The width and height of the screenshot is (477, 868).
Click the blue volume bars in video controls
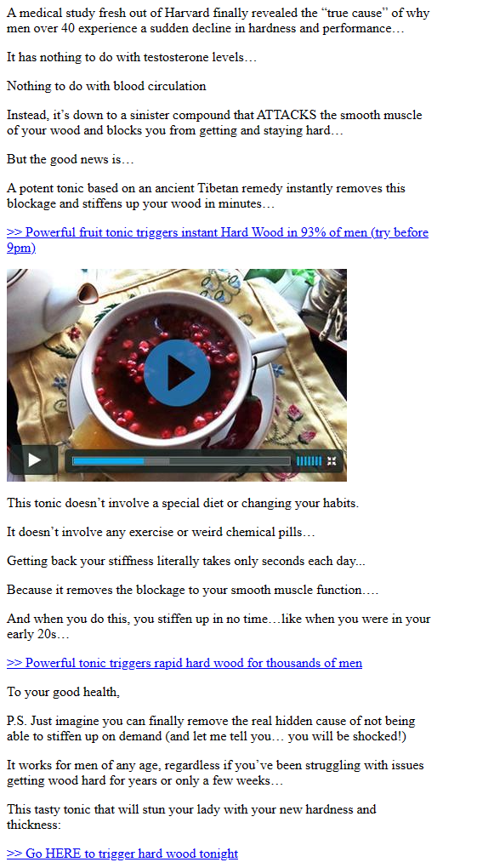point(309,460)
